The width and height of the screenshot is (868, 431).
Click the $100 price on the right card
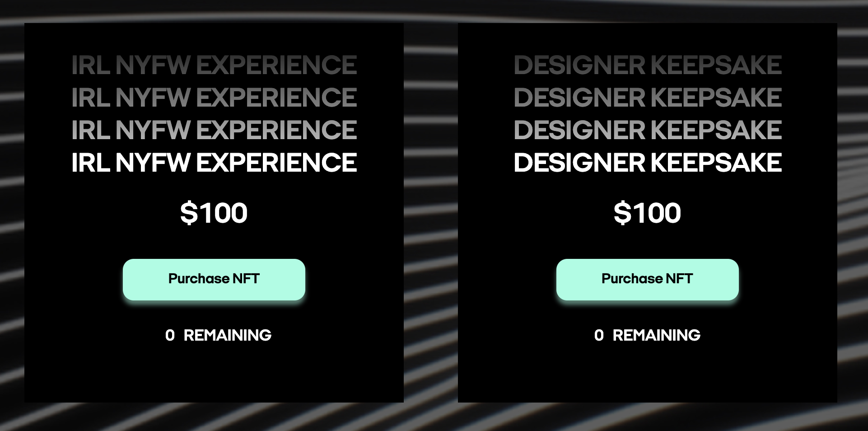coord(648,212)
